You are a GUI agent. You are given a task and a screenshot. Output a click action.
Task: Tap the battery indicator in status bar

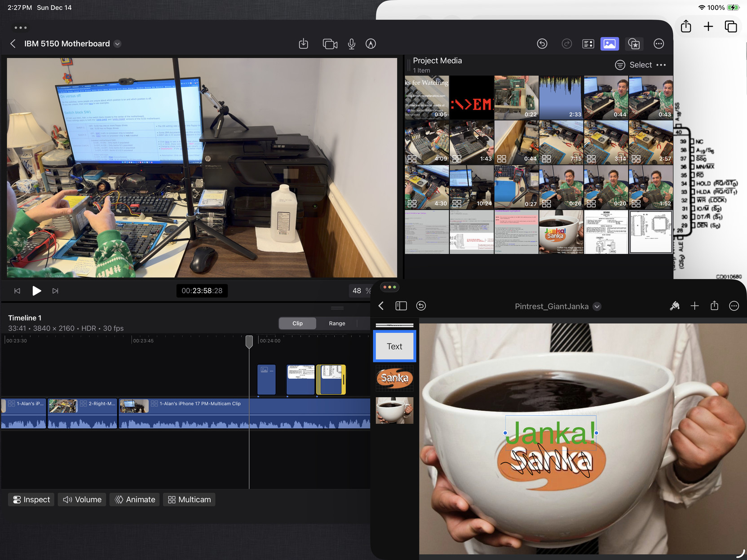pos(733,8)
